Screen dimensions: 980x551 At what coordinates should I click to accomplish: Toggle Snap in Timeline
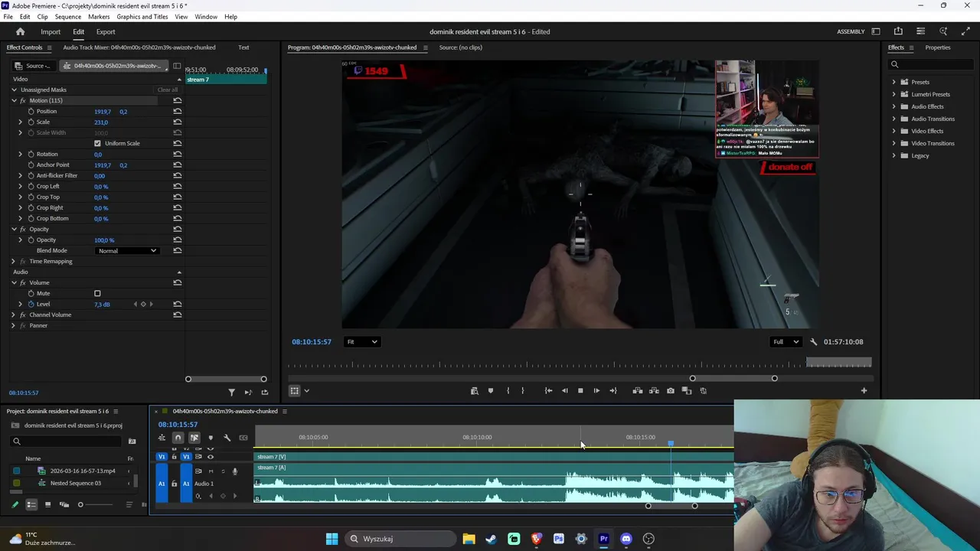tap(178, 438)
